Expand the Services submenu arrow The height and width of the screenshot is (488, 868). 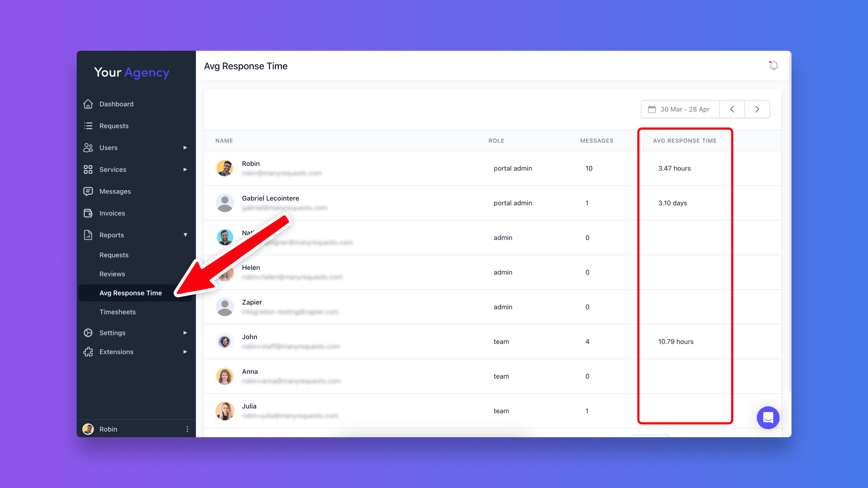185,170
